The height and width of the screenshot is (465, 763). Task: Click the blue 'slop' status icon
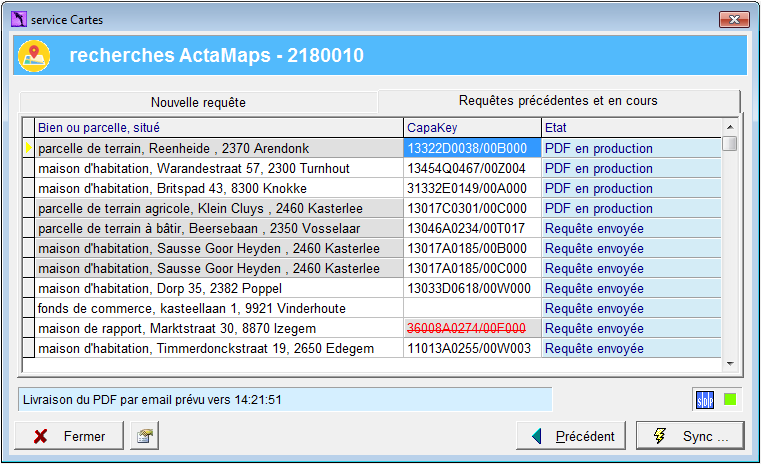(x=705, y=400)
